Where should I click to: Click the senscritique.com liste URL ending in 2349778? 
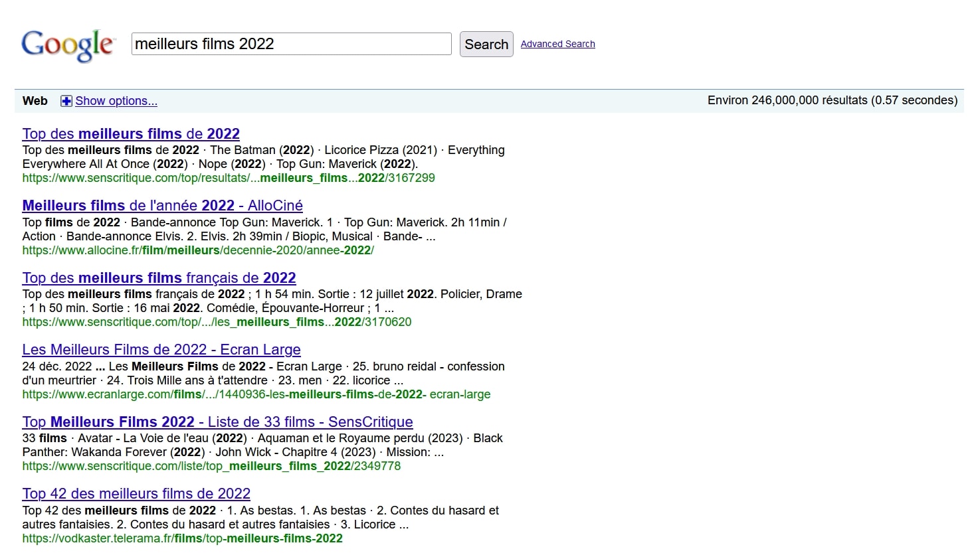pyautogui.click(x=211, y=466)
